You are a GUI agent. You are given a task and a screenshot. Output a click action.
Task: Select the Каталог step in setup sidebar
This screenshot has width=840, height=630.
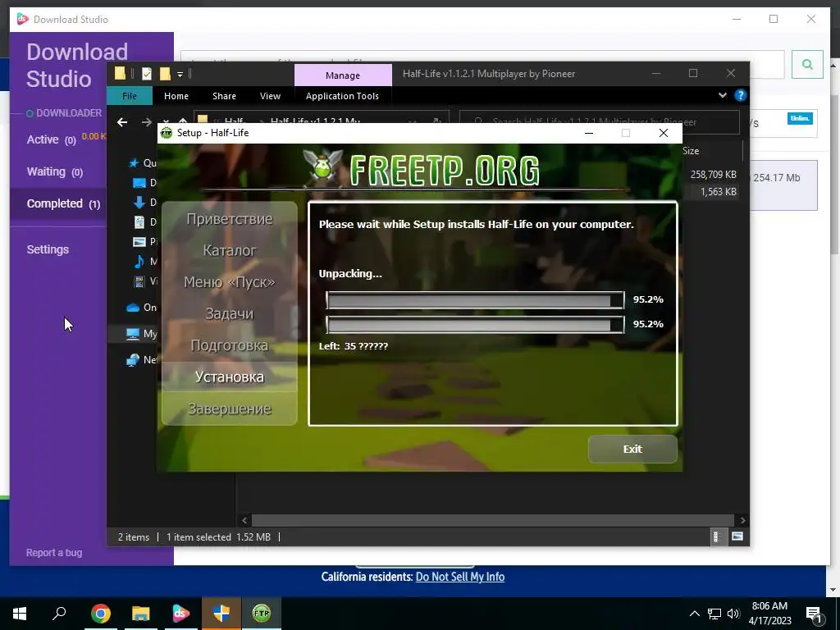tap(230, 250)
